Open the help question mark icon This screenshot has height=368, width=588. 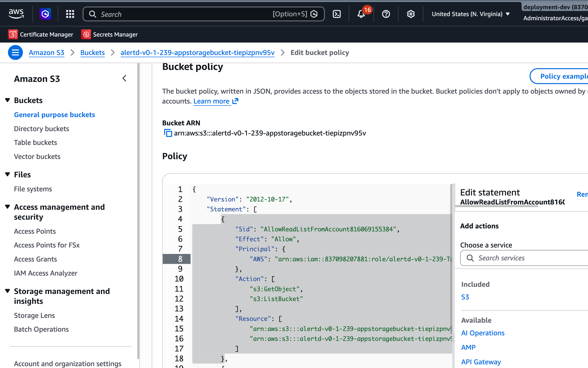(x=386, y=14)
